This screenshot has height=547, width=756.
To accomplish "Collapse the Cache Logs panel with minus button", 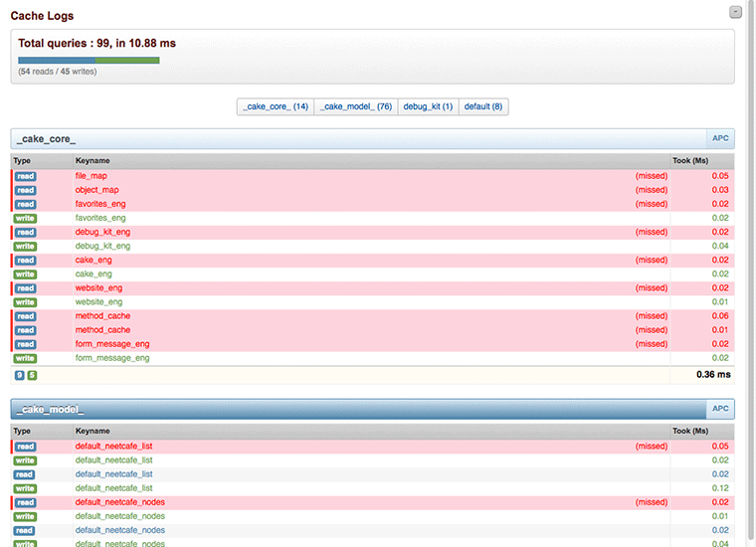I will tap(735, 12).
